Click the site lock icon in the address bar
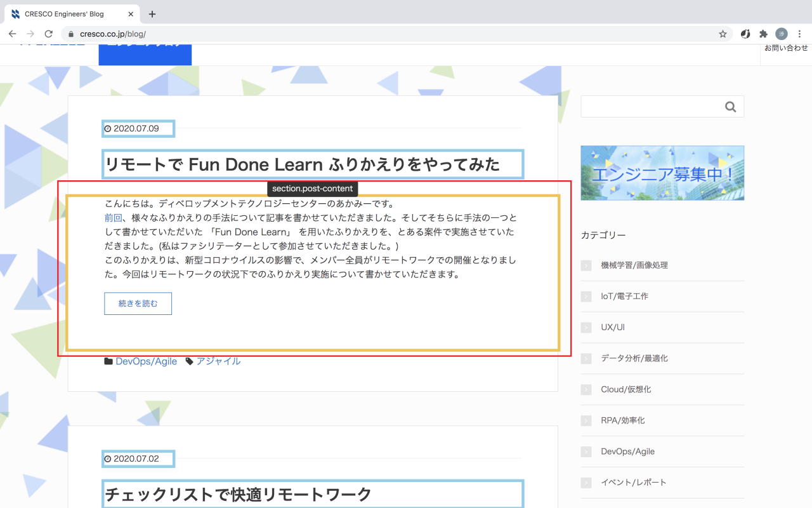The height and width of the screenshot is (508, 812). (x=71, y=34)
